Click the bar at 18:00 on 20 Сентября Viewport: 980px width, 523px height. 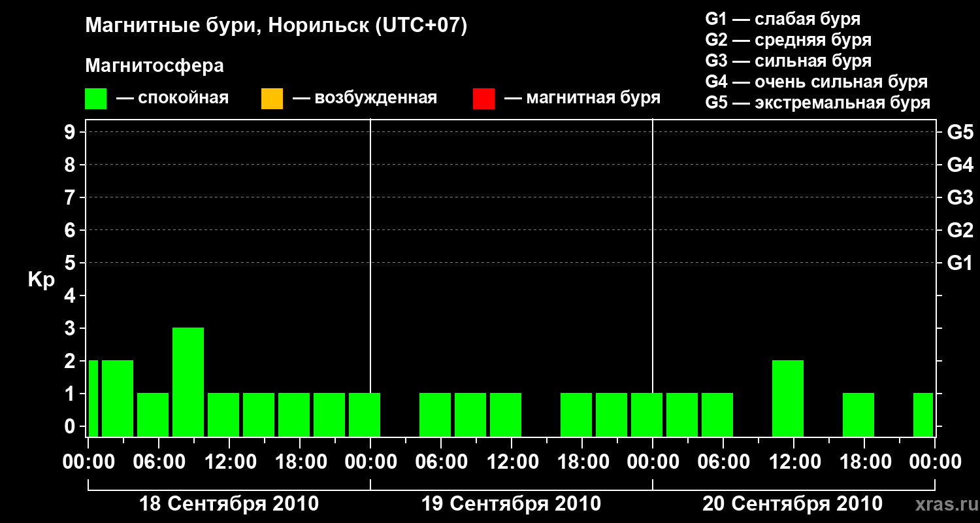[858, 414]
